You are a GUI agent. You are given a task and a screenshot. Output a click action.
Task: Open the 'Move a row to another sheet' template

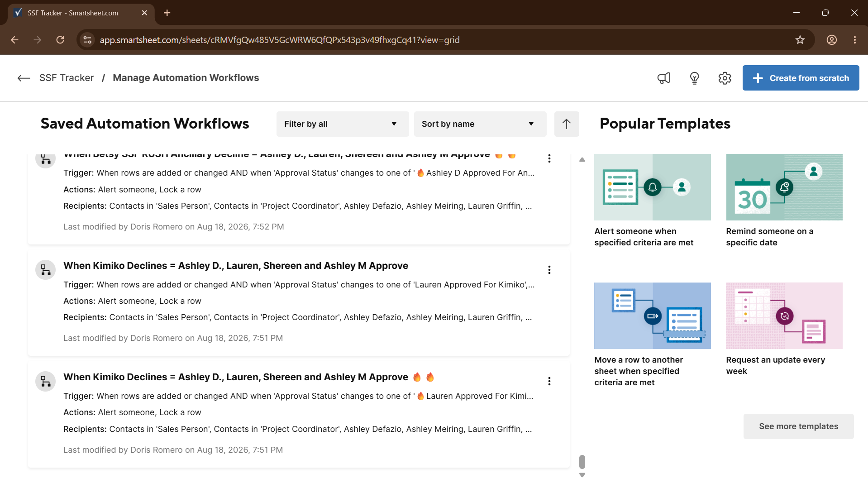click(x=652, y=316)
